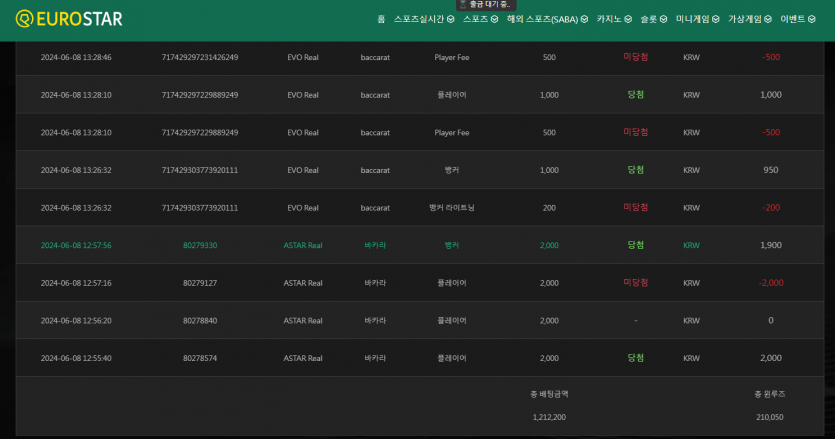Open the 슬롯 menu
The image size is (835, 439).
pyautogui.click(x=649, y=19)
